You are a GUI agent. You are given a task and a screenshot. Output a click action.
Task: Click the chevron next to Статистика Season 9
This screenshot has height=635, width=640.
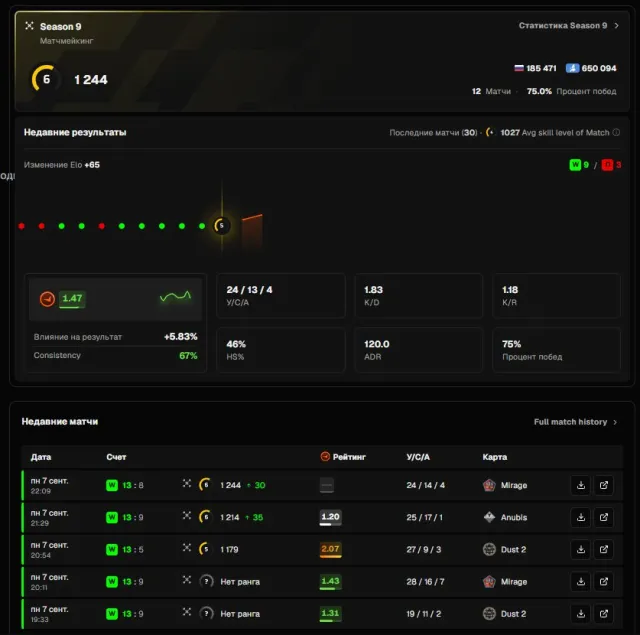(616, 26)
